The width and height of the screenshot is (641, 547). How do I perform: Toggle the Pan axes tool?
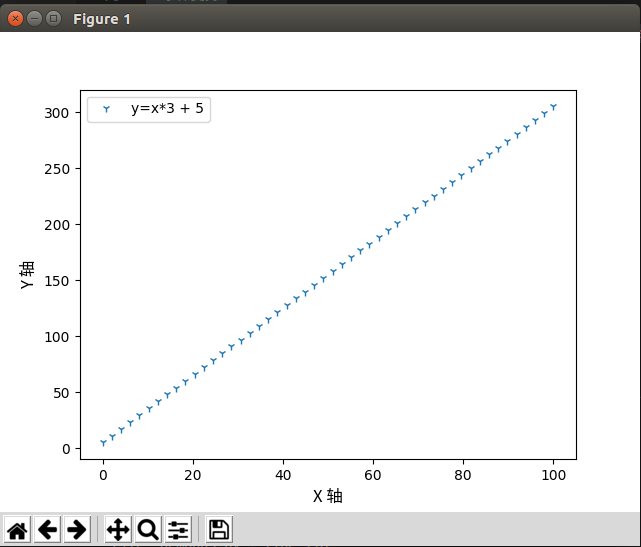point(118,530)
